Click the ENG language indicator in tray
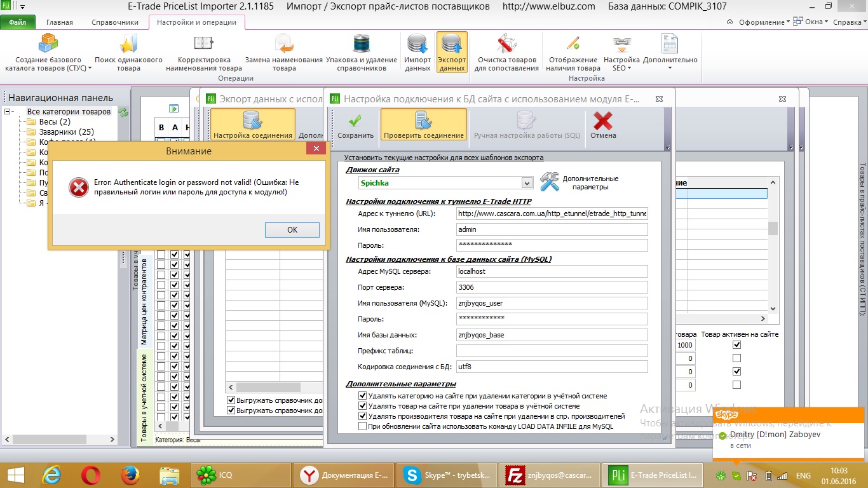The width and height of the screenshot is (868, 488). pos(803,475)
